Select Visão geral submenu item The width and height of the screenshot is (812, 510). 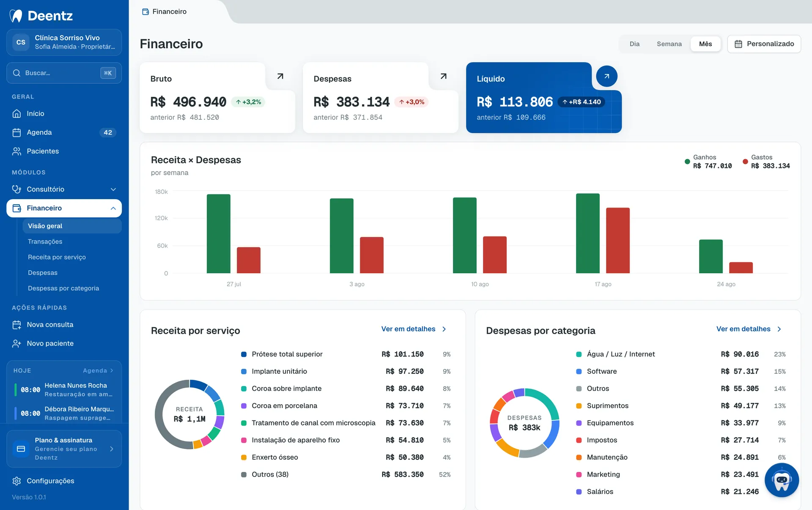click(x=72, y=226)
